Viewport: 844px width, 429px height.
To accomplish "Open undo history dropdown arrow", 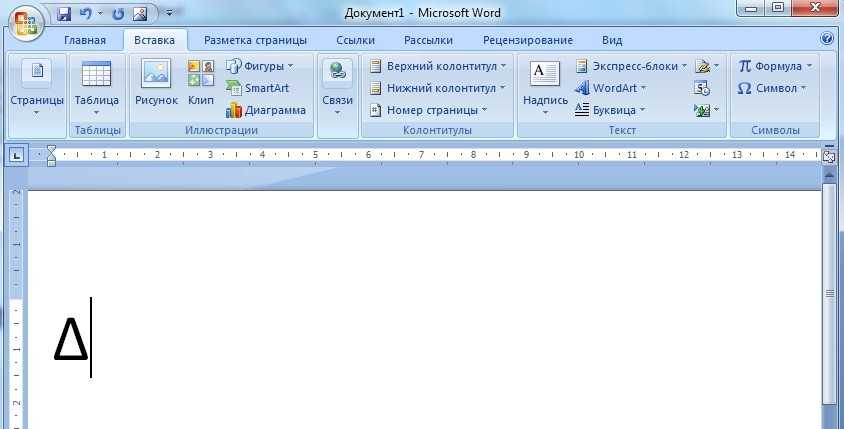I will [100, 13].
